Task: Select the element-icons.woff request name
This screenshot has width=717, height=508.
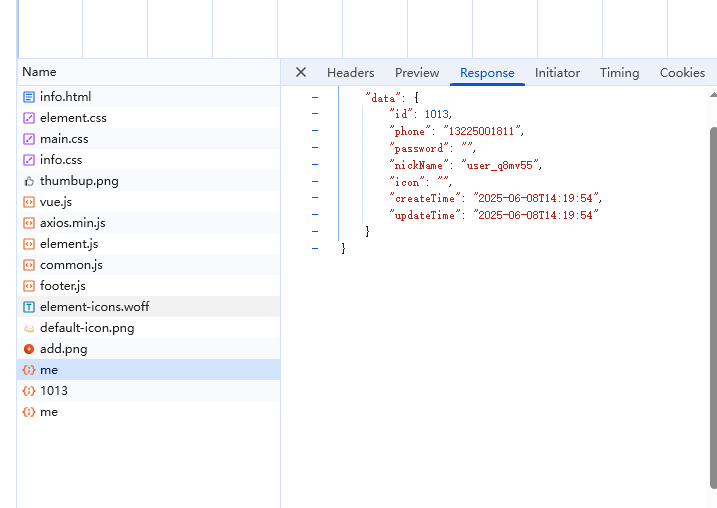Action: [95, 307]
